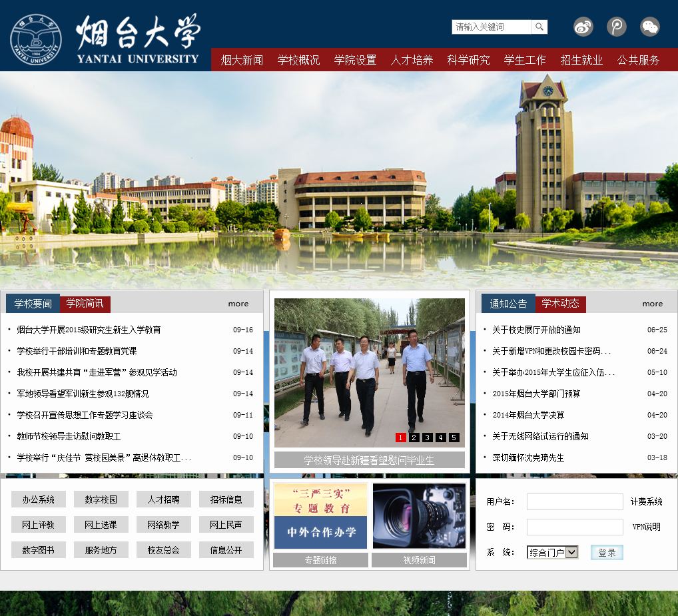Click the carousel caption 学校领导赴新疆看望慰问毕业生

pyautogui.click(x=369, y=460)
